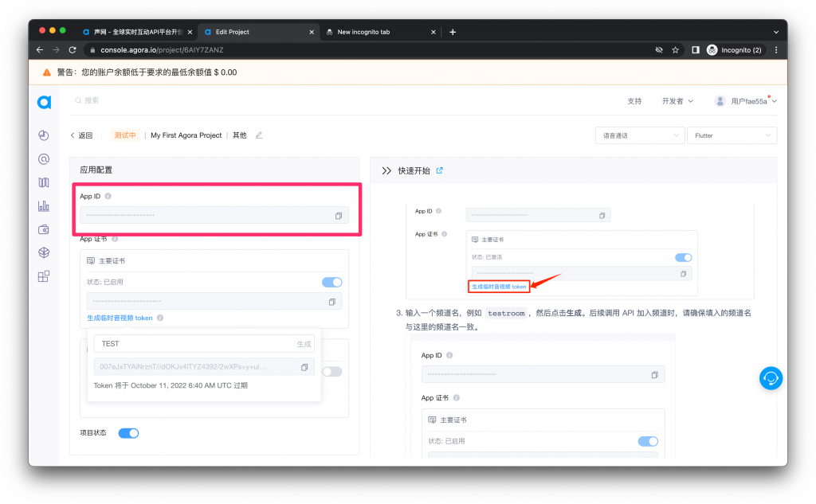
Task: Select the My First Agora Project title
Action: [186, 135]
